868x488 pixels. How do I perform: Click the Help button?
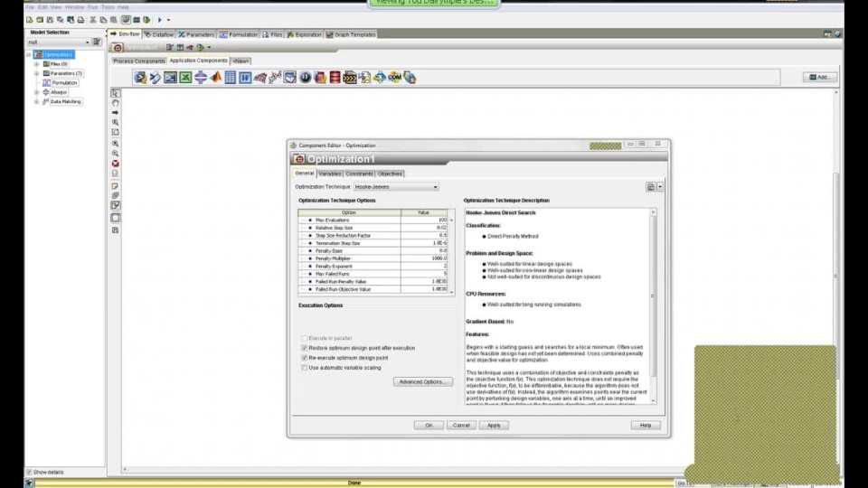(646, 426)
